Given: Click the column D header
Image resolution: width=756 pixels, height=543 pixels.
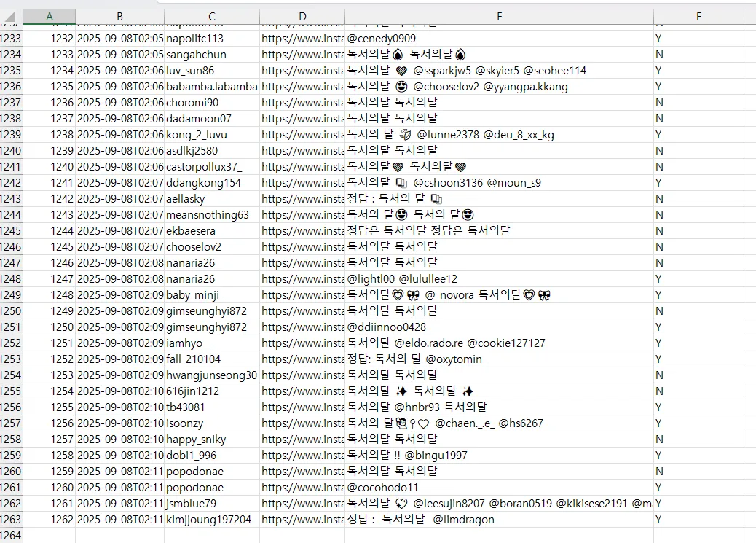Looking at the screenshot, I should (x=302, y=17).
